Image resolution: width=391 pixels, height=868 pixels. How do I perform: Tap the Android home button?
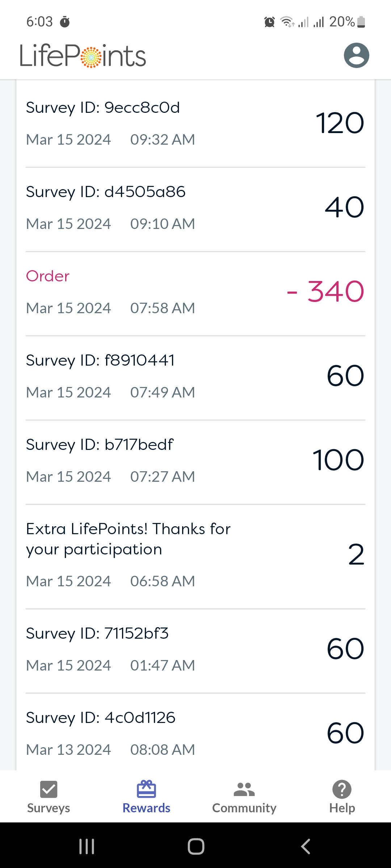click(196, 846)
